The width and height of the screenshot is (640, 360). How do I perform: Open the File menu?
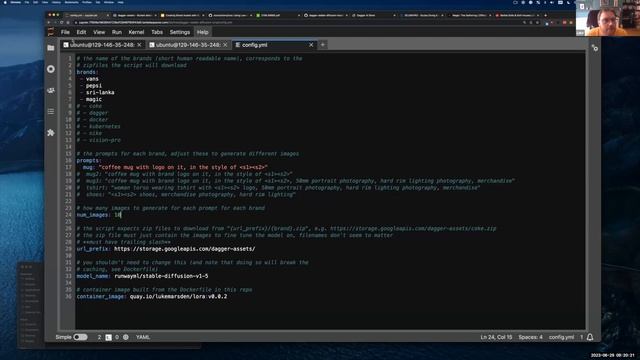pos(65,32)
